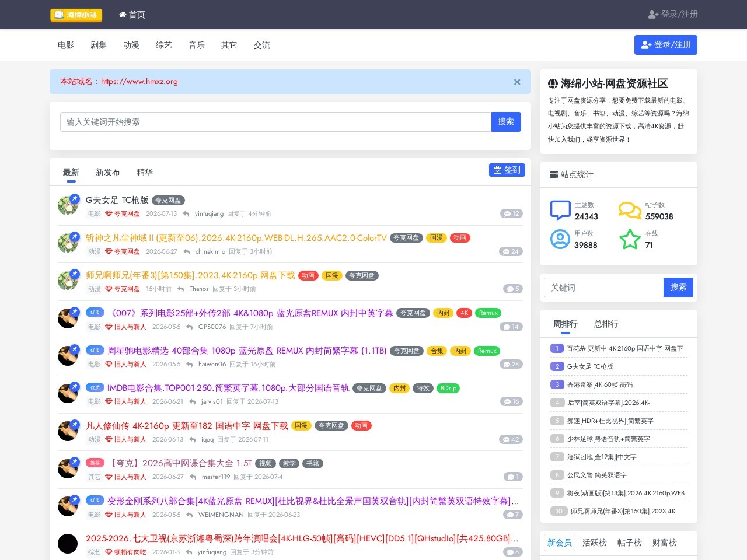The width and height of the screenshot is (747, 560).
Task: Switch to the 帖子榜 tab
Action: 630,542
